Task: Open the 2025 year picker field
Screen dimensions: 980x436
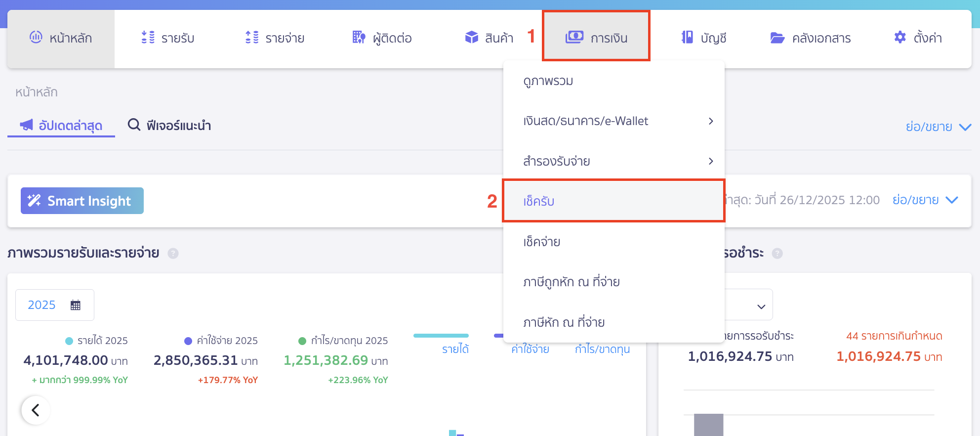Action: [54, 305]
